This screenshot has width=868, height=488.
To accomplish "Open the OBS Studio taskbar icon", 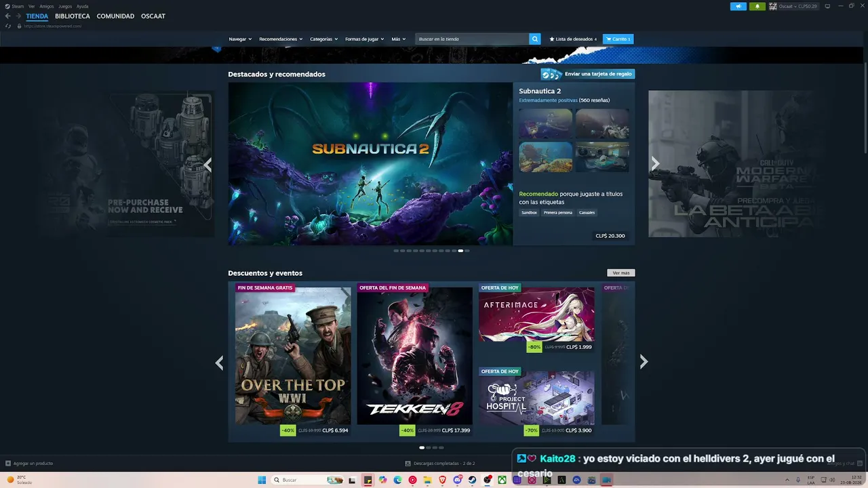I will (488, 480).
